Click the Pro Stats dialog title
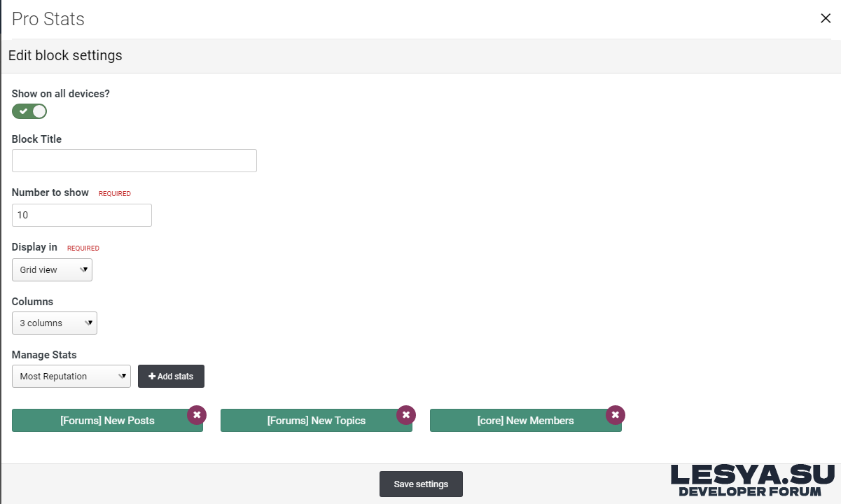 48,19
